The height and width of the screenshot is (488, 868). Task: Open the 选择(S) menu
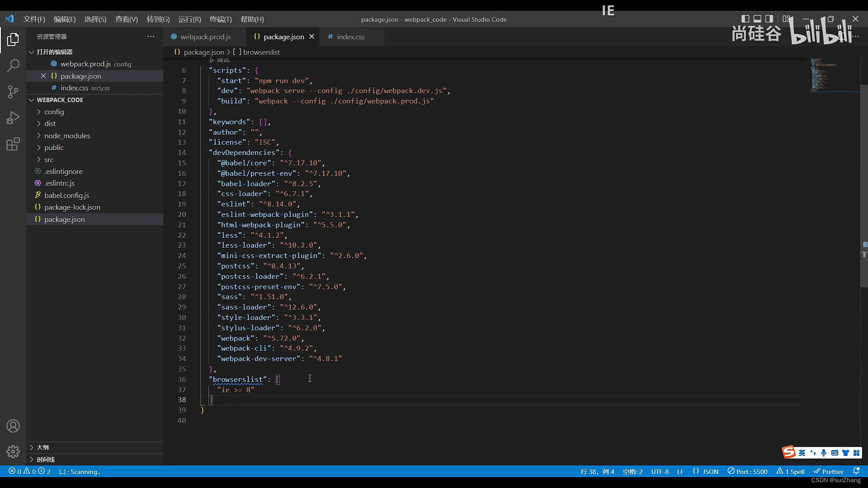[95, 19]
